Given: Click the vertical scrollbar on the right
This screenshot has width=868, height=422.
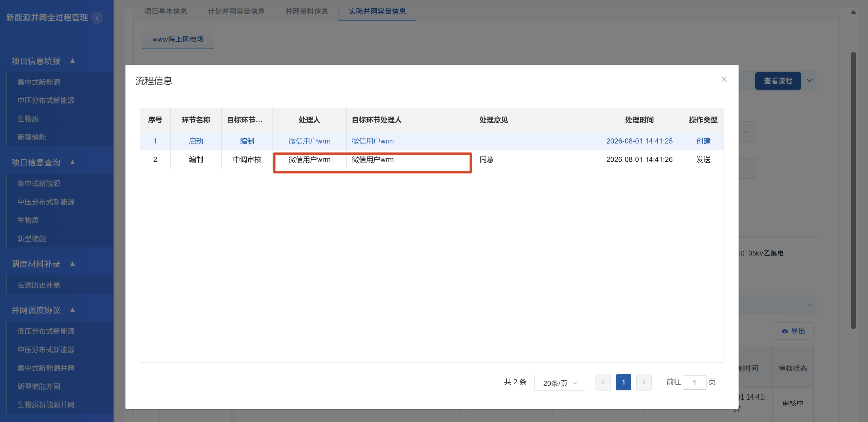Looking at the screenshot, I should [x=853, y=190].
